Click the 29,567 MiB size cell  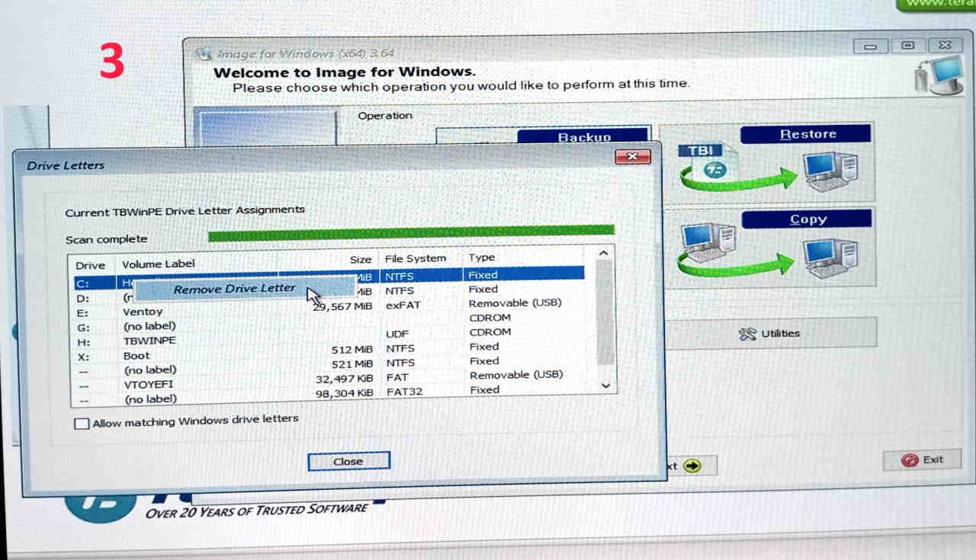342,305
